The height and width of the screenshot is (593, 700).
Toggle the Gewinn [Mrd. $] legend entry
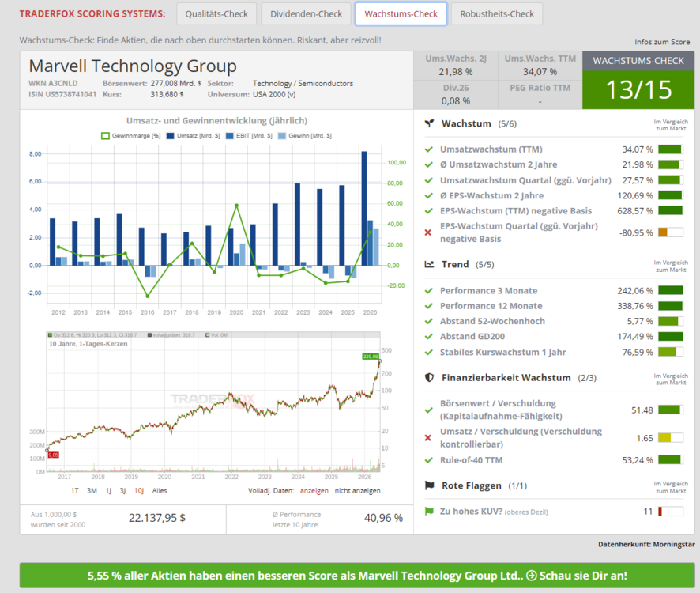304,136
